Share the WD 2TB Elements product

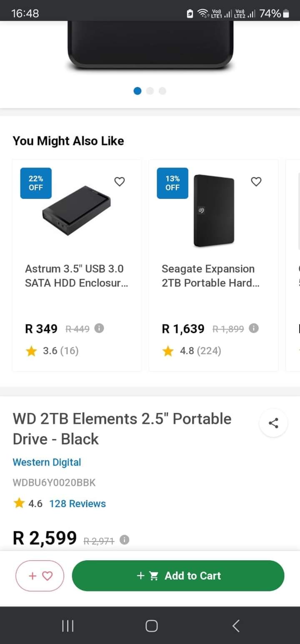(x=273, y=423)
